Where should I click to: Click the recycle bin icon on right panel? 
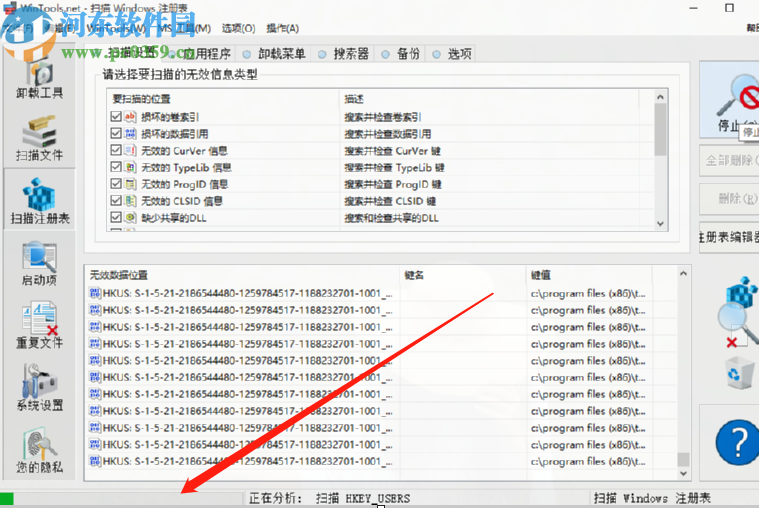740,372
